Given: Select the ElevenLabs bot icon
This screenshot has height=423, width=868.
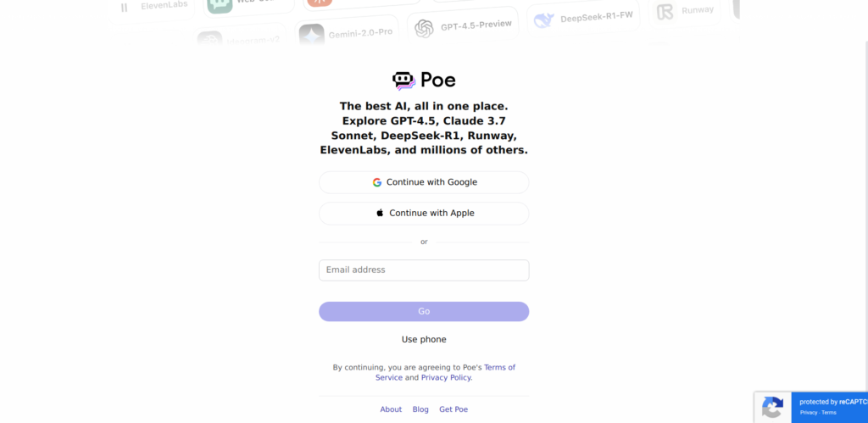Looking at the screenshot, I should (124, 8).
